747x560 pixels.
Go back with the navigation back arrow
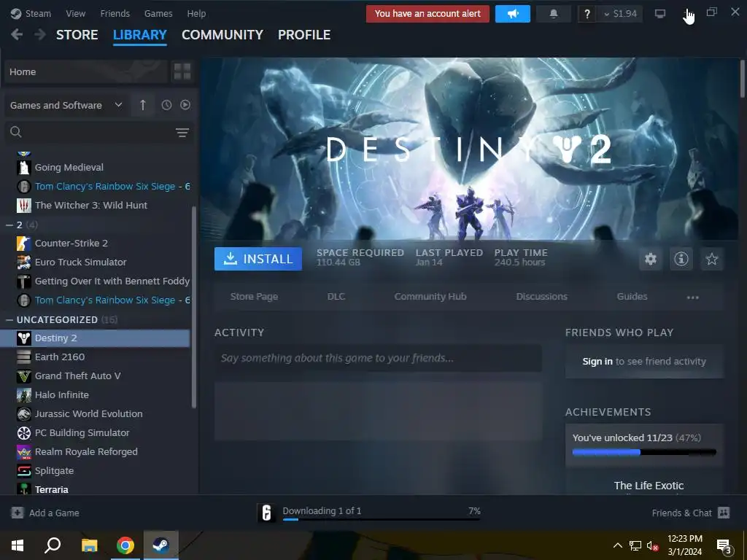click(x=17, y=35)
